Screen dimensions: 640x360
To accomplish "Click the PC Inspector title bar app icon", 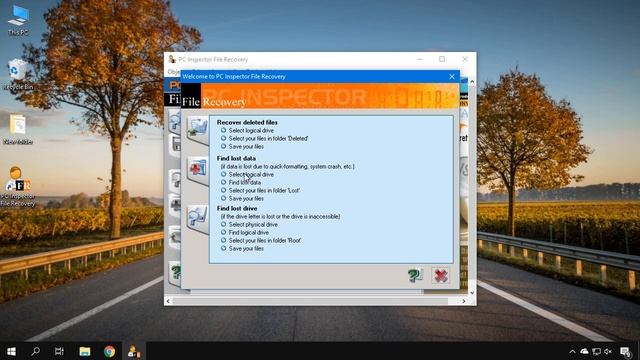I will 172,60.
